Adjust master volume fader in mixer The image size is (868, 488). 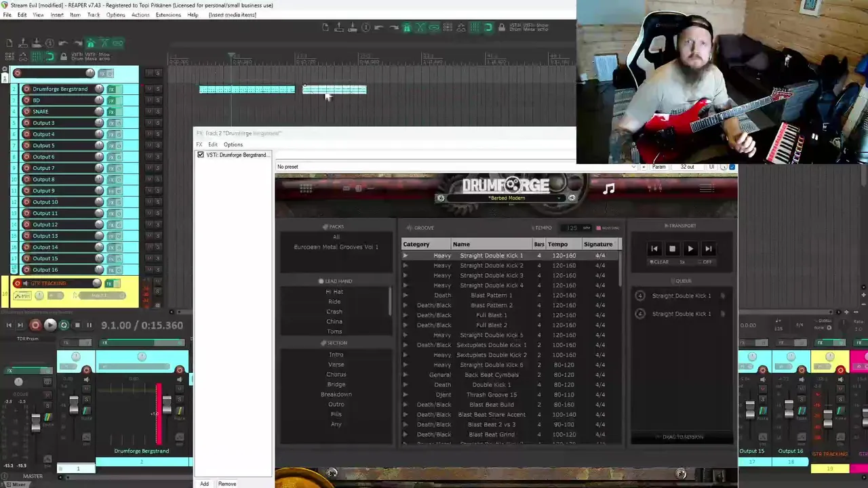click(36, 422)
